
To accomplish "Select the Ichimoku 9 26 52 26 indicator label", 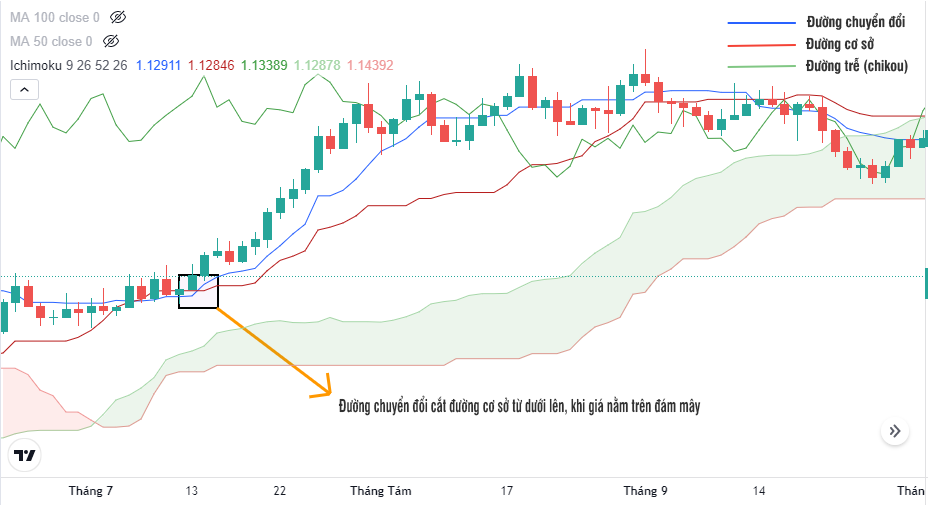I will (68, 65).
